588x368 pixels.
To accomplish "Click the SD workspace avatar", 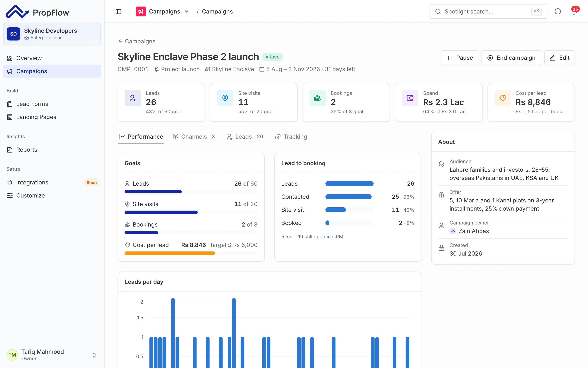I will [13, 34].
